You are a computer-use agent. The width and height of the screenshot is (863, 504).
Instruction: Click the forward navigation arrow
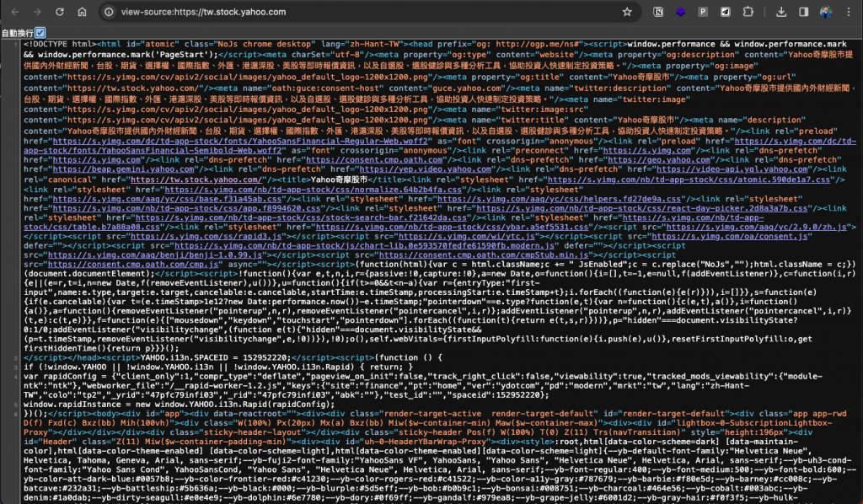(37, 12)
